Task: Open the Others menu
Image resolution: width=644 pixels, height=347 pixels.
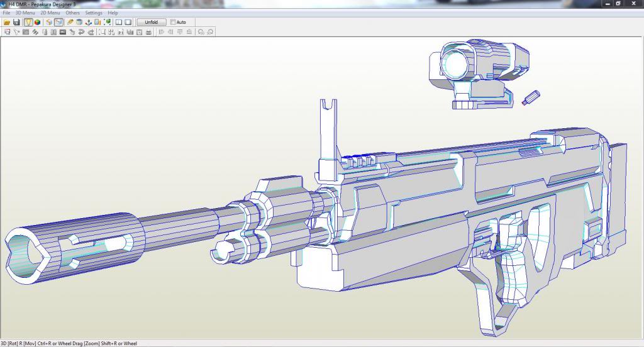Action: pos(73,13)
